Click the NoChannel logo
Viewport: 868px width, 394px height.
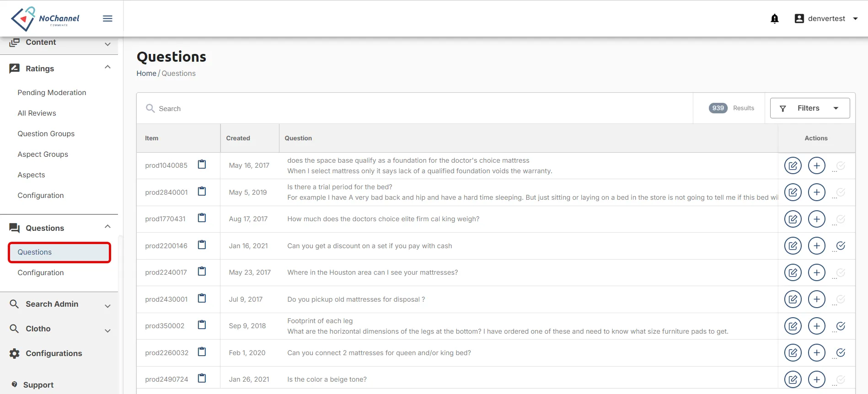point(45,19)
